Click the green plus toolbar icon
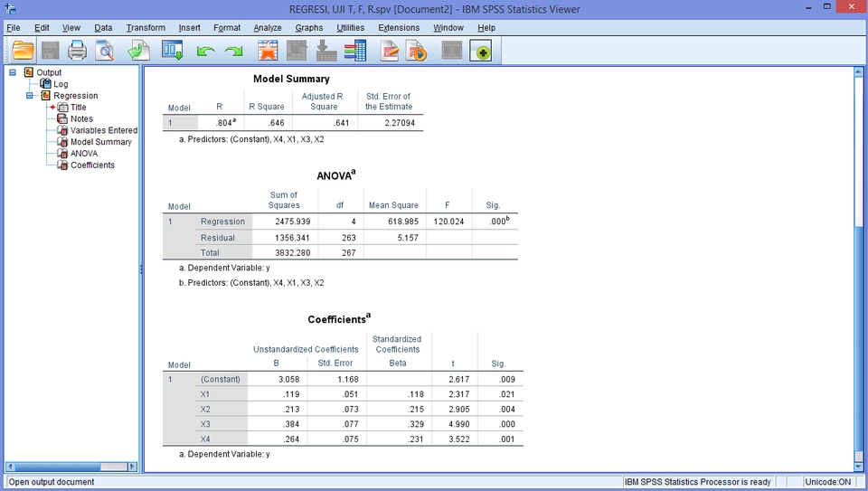 (x=480, y=52)
